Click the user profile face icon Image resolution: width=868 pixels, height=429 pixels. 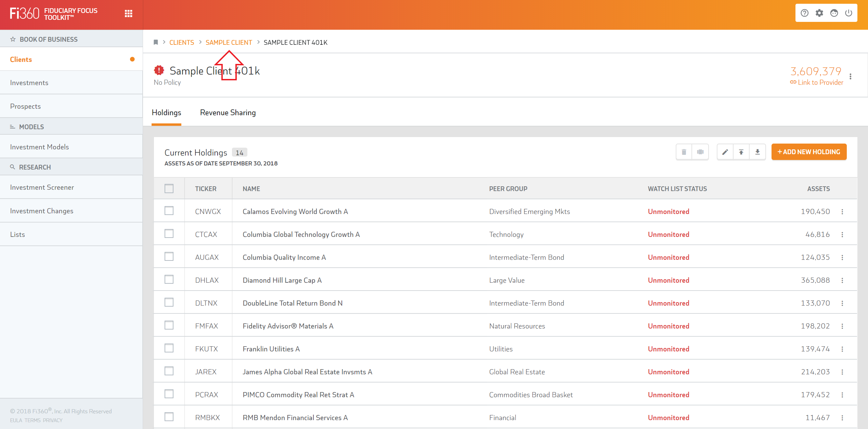[834, 13]
